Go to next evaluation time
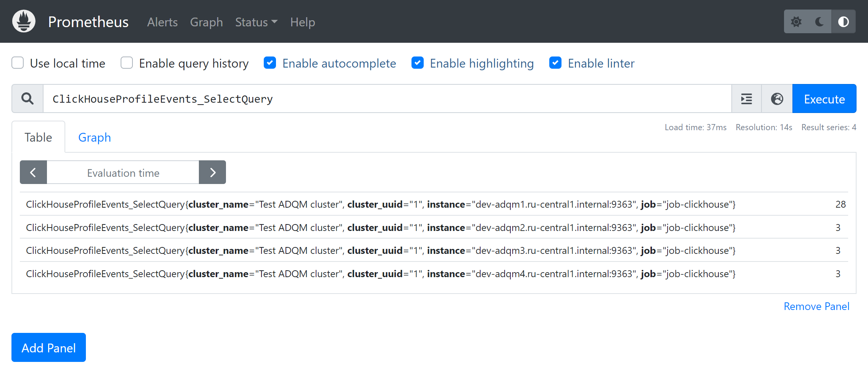 click(213, 173)
